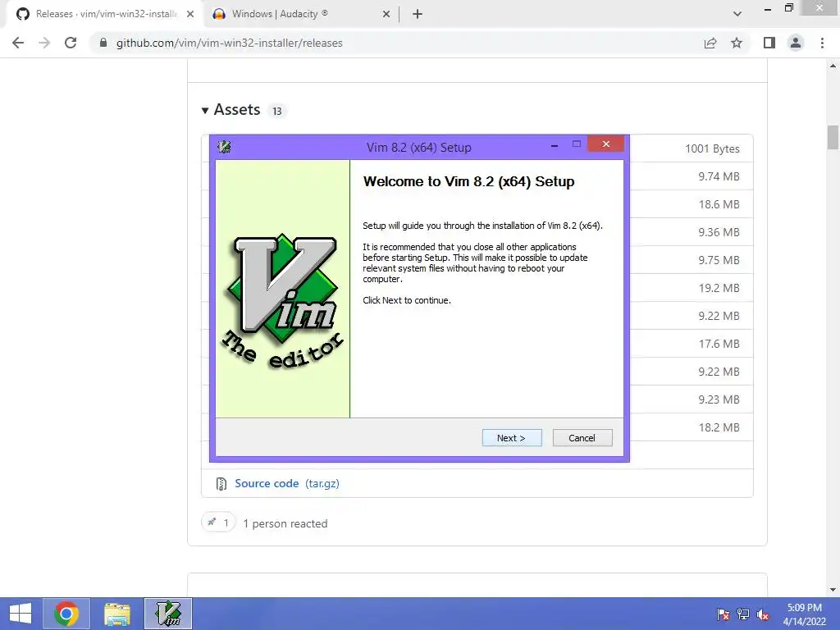Click the rocket reaction button
The height and width of the screenshot is (630, 840).
pos(218,523)
